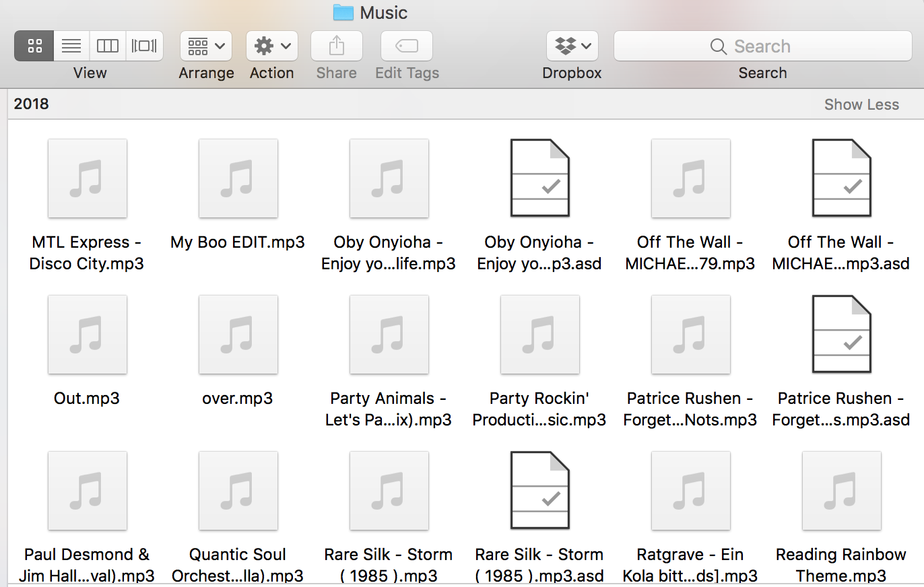Screen dimensions: 924x587
Task: Switch to cover flow view
Action: point(144,46)
